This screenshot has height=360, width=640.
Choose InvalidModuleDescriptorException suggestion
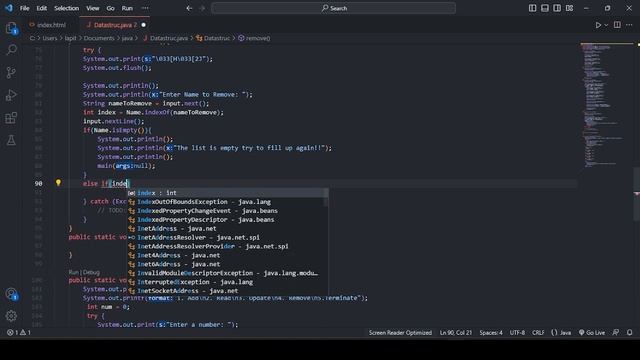pos(227,273)
